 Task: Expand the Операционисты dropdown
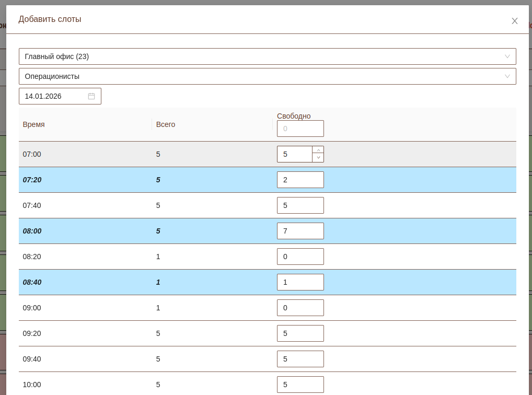coord(267,76)
